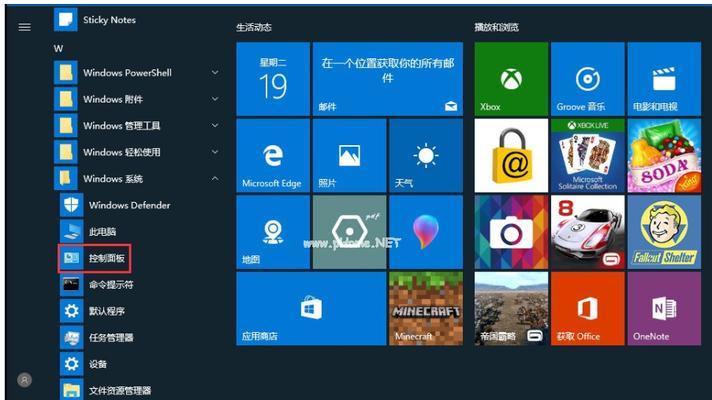Open 文件资源管理器 File Explorer
The image size is (712, 400).
tap(105, 390)
